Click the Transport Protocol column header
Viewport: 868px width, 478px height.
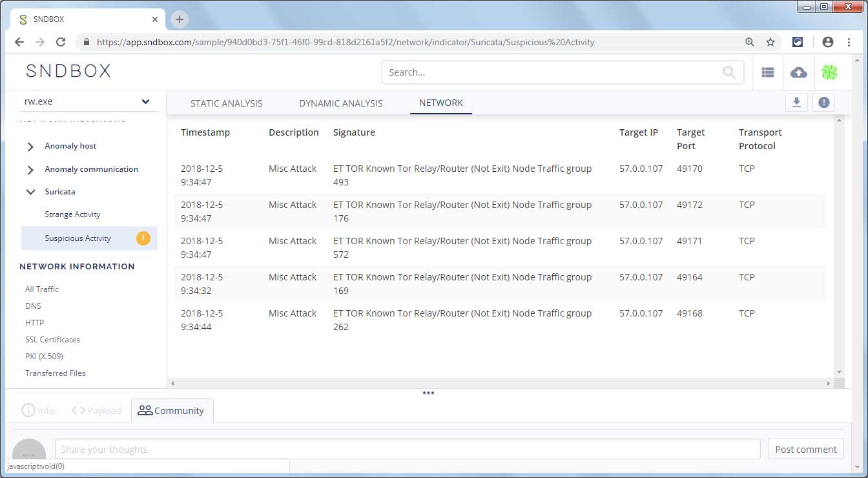pyautogui.click(x=760, y=139)
